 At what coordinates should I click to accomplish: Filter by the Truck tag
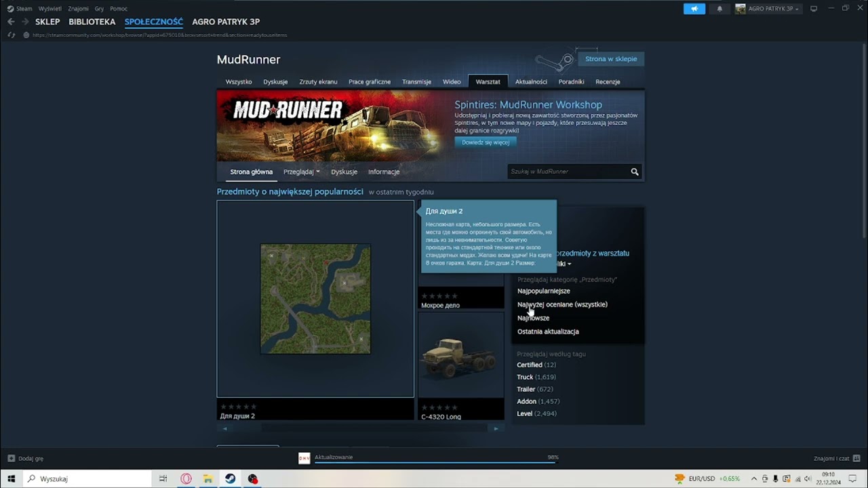[525, 377]
